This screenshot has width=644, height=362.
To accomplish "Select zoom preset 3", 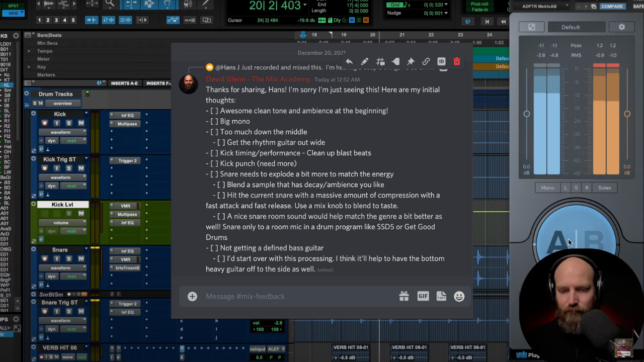I will tap(56, 20).
